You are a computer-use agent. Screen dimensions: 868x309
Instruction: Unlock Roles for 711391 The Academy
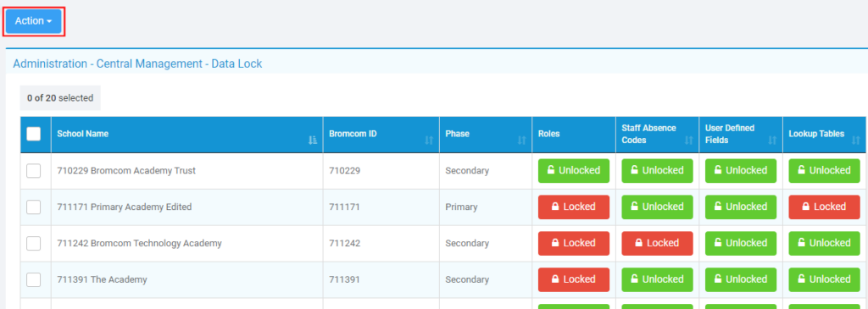[574, 279]
